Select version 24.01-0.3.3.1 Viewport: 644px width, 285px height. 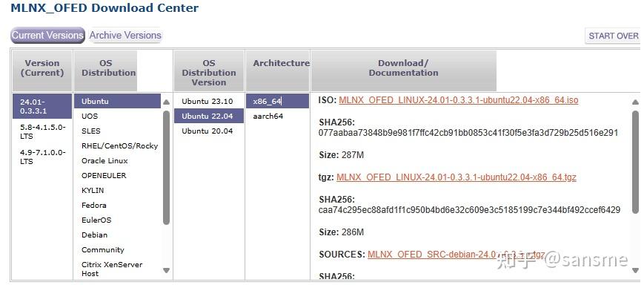(x=42, y=106)
